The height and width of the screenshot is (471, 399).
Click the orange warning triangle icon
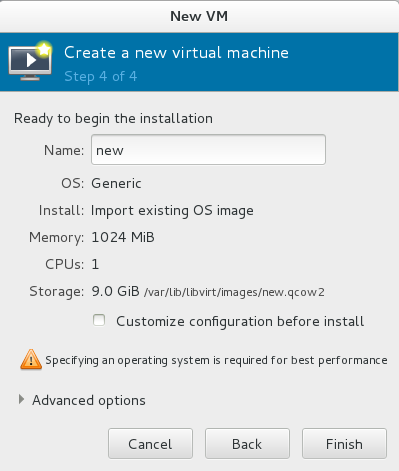pyautogui.click(x=31, y=360)
